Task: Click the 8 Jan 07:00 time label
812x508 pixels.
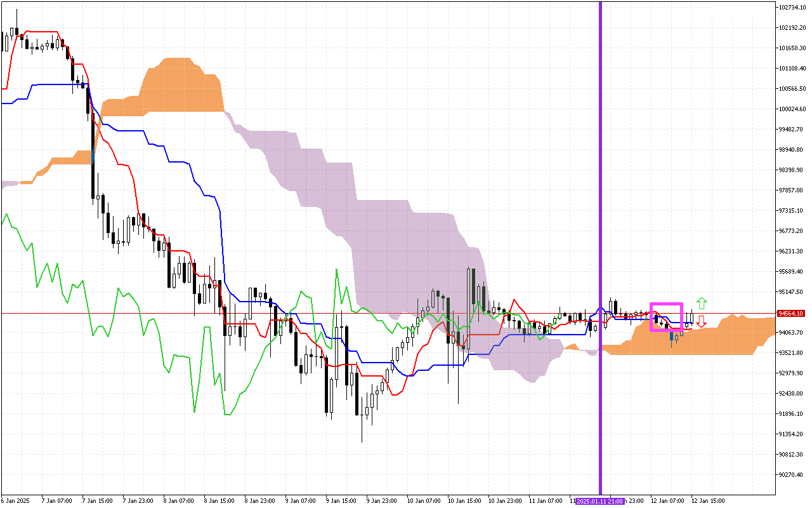Action: 178,501
